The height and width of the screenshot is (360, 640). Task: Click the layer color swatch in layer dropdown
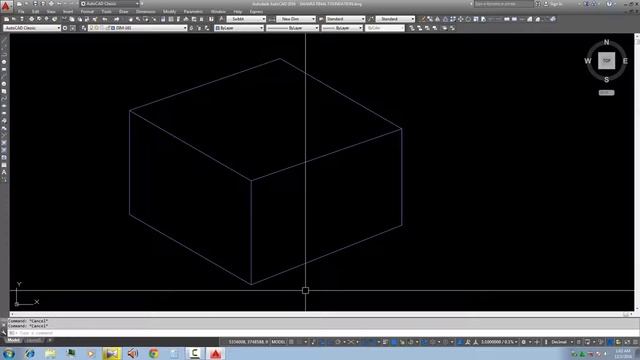tap(113, 28)
